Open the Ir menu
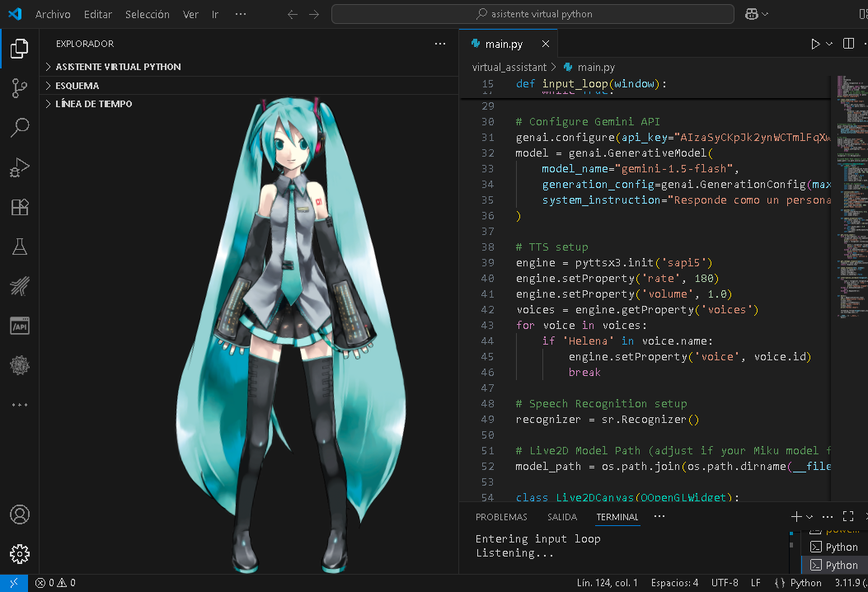Screen dimensions: 868x592 pos(215,14)
